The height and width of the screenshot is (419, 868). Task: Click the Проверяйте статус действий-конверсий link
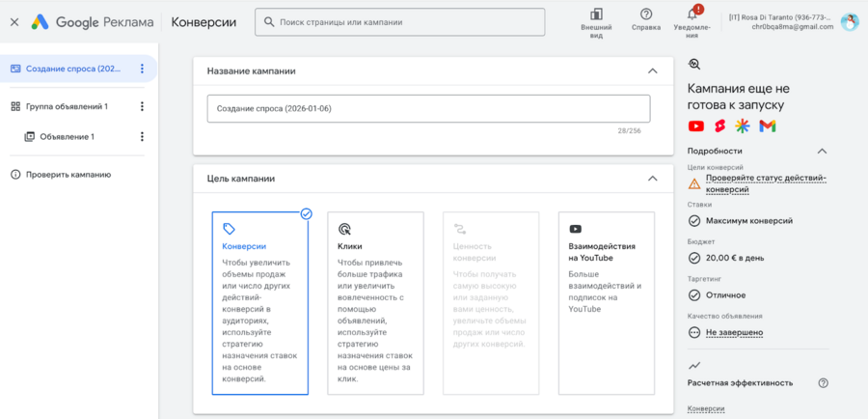click(765, 183)
